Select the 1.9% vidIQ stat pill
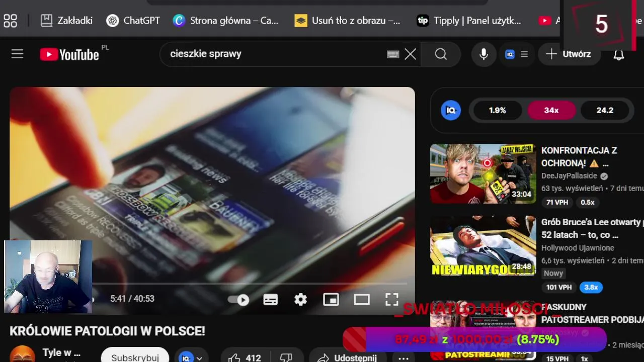644x362 pixels. pos(497,110)
